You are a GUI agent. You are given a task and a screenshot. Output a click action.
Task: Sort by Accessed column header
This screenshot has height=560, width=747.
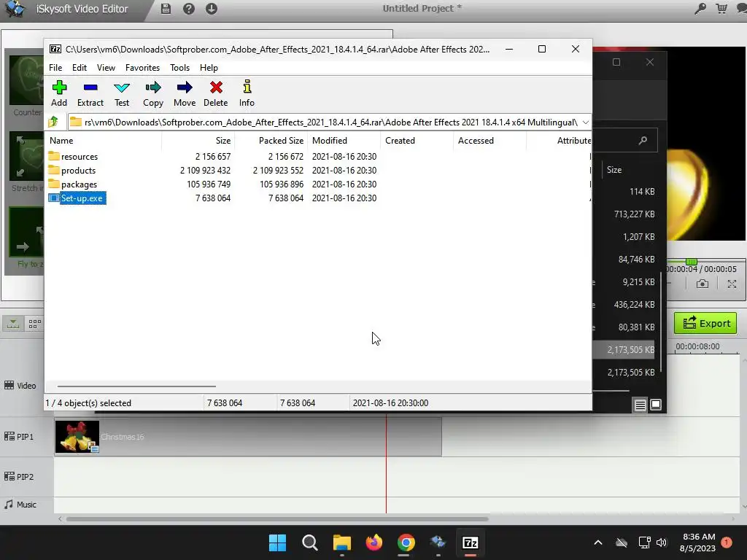[476, 141]
